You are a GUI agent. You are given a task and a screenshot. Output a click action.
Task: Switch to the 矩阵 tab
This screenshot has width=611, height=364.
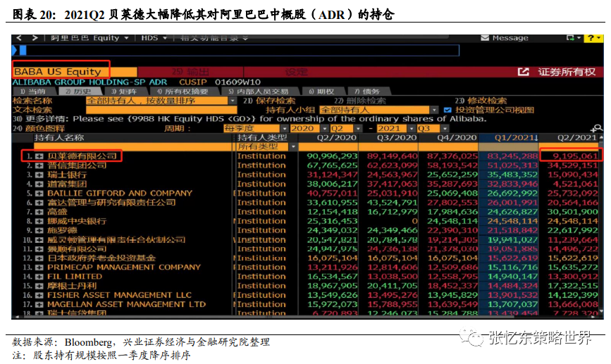click(x=124, y=92)
